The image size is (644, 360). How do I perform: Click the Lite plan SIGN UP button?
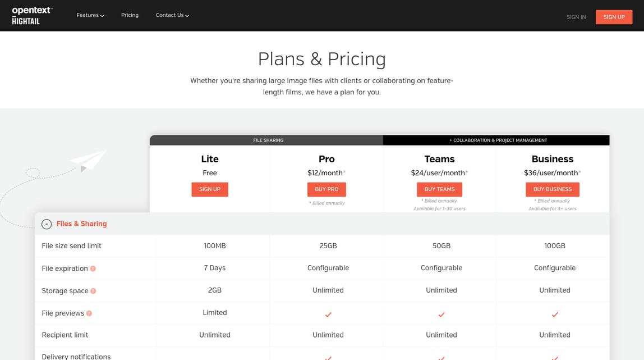[x=210, y=189]
